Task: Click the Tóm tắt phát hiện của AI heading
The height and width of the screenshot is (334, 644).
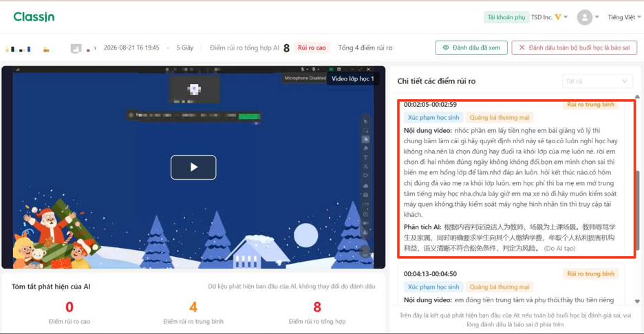Action: tap(51, 286)
